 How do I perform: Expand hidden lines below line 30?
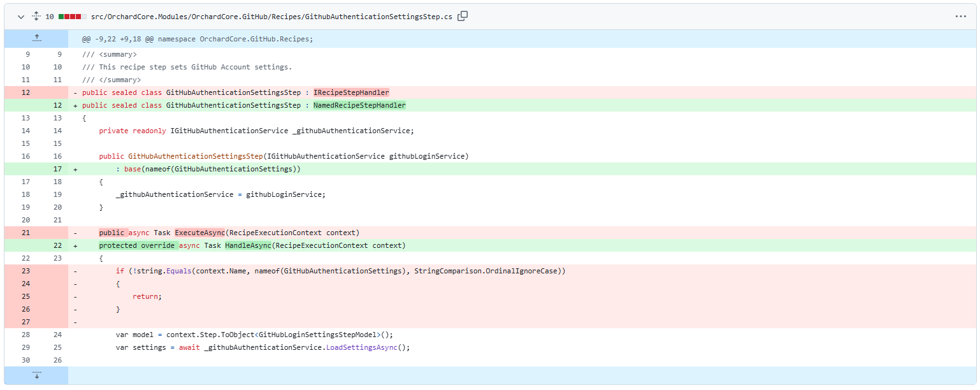(x=36, y=375)
